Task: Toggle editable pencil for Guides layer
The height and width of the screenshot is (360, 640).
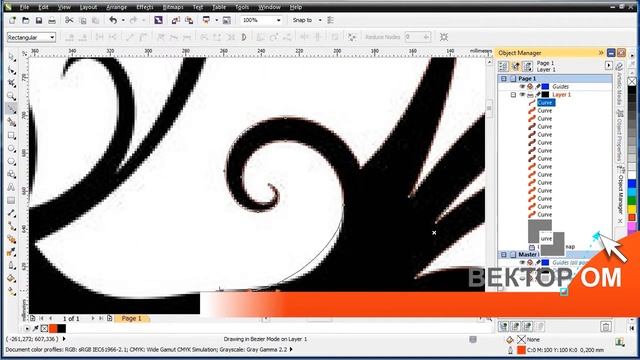Action: pyautogui.click(x=538, y=87)
